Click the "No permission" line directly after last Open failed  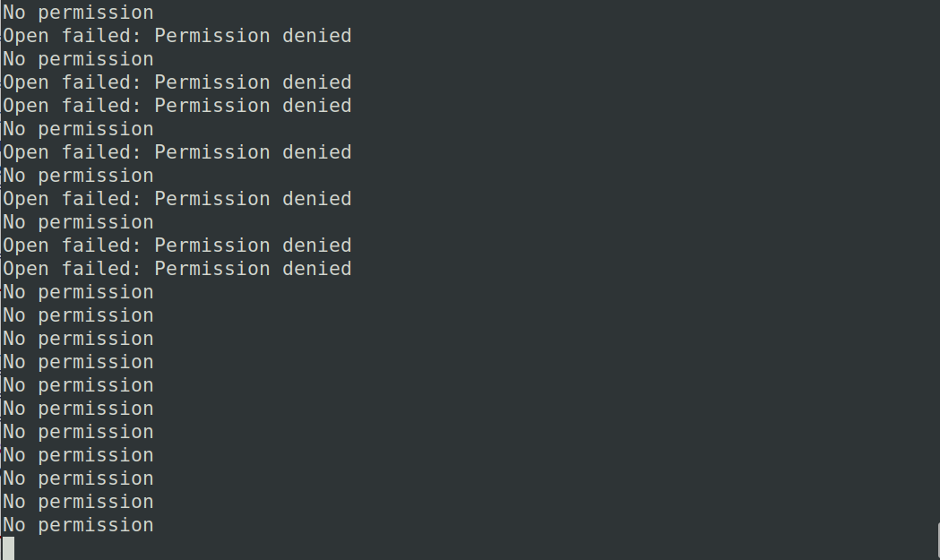[x=78, y=292]
